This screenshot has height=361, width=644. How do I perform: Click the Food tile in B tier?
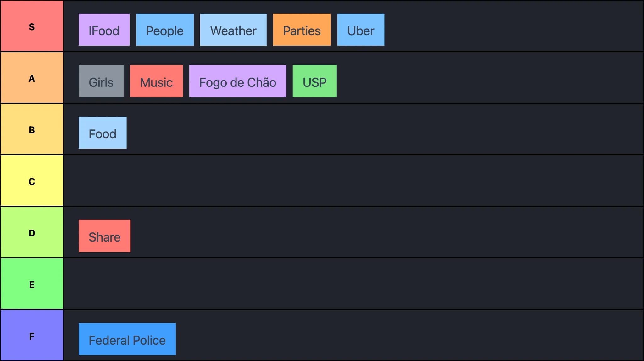[x=103, y=133]
